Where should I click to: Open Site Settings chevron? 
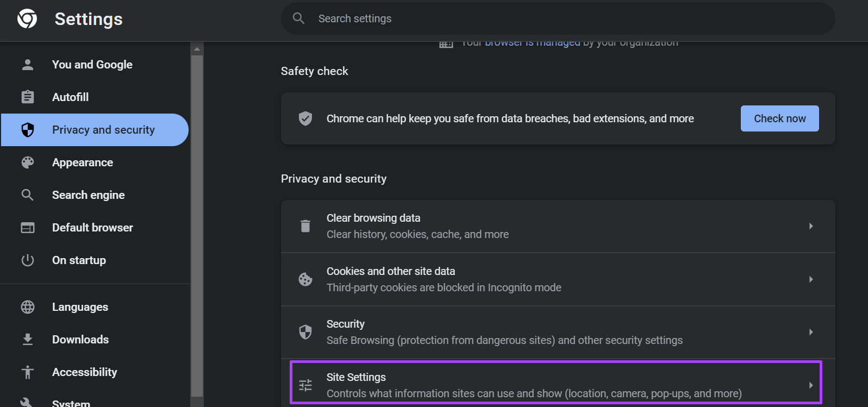(811, 385)
